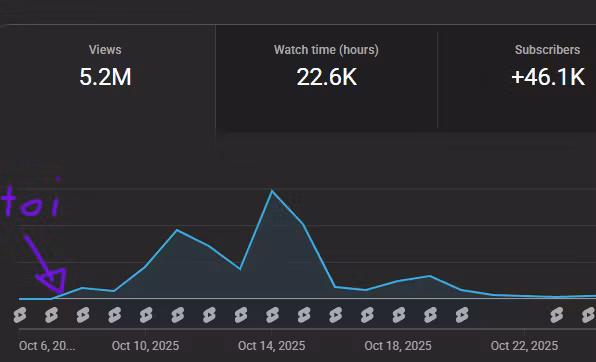Open the Shorts marker above Oct 6 label
Image resolution: width=596 pixels, height=362 pixels.
click(x=20, y=315)
